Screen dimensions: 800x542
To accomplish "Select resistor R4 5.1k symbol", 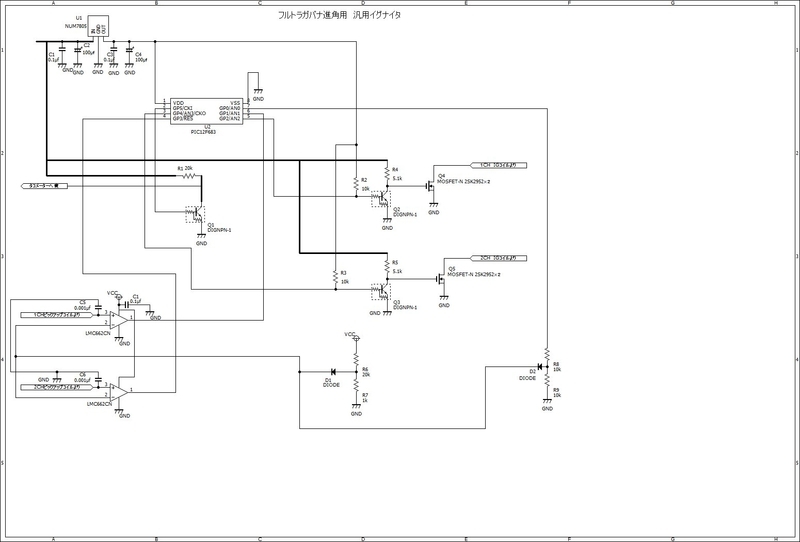I will 387,174.
